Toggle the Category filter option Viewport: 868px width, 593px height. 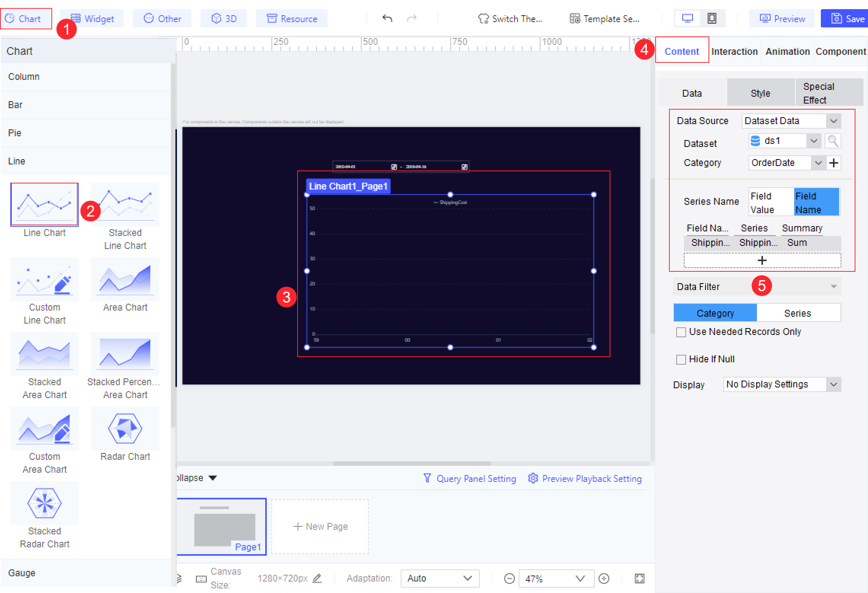coord(715,313)
